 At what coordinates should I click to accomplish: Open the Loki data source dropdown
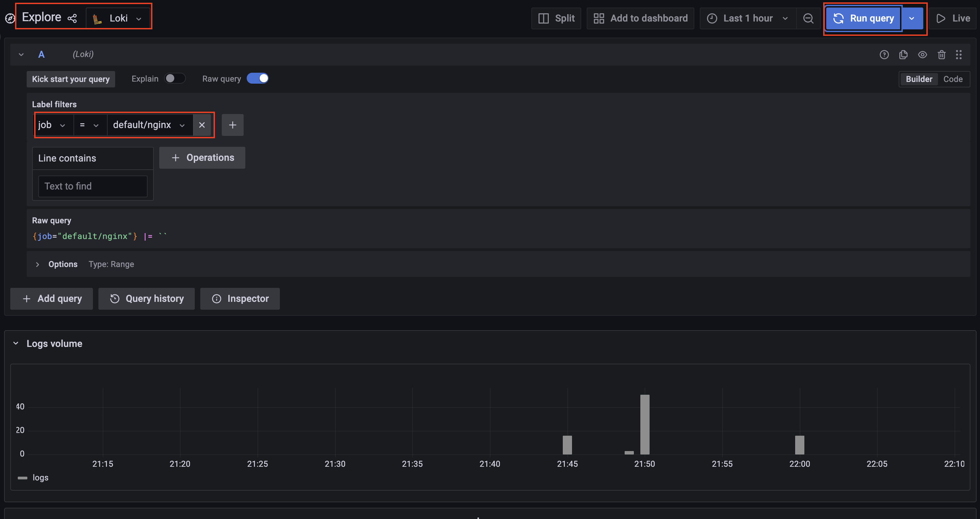point(118,18)
